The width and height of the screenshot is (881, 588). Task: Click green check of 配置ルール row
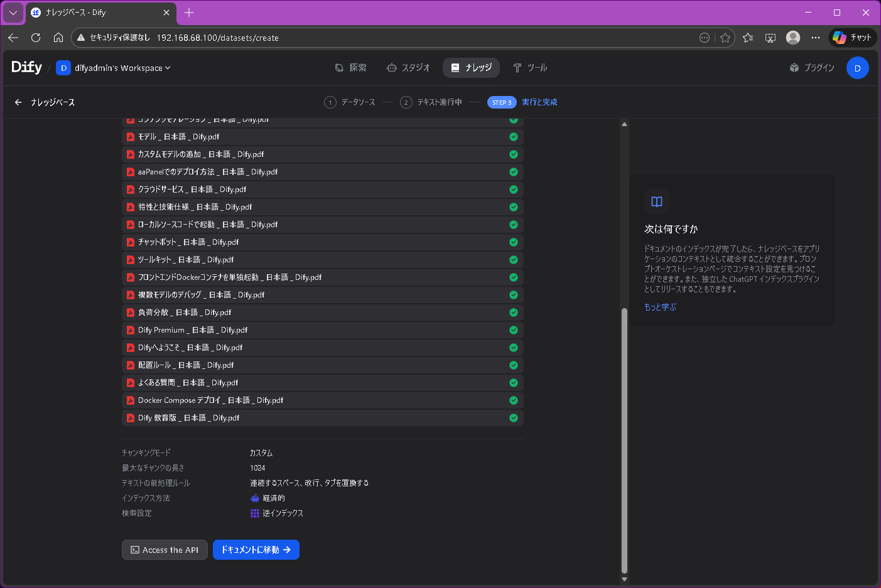(x=514, y=365)
